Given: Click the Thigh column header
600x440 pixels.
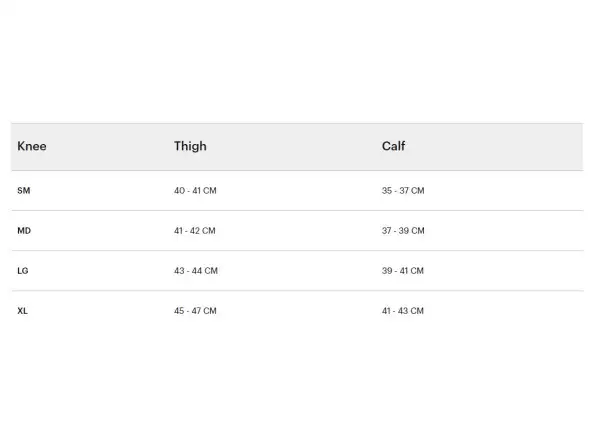Looking at the screenshot, I should [x=190, y=146].
